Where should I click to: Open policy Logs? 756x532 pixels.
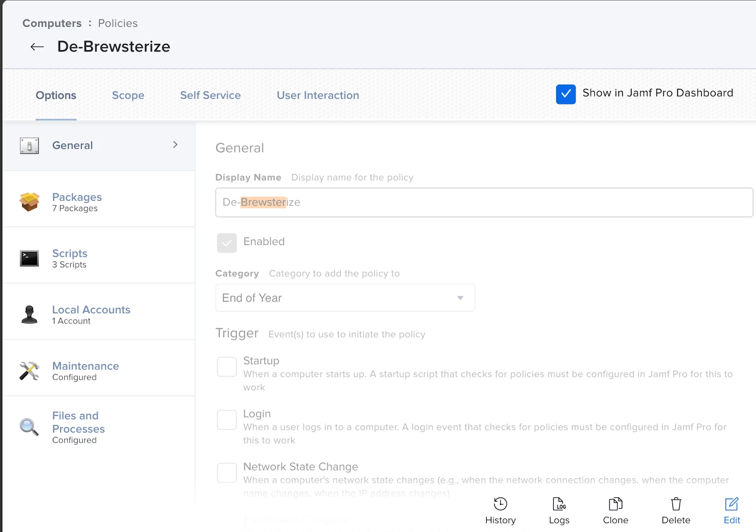tap(559, 511)
